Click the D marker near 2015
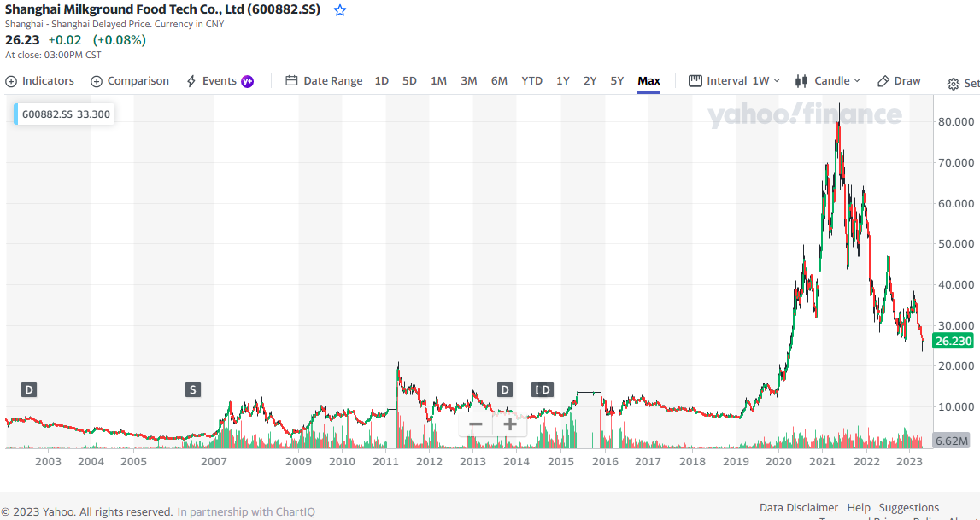The image size is (980, 520). pyautogui.click(x=546, y=390)
